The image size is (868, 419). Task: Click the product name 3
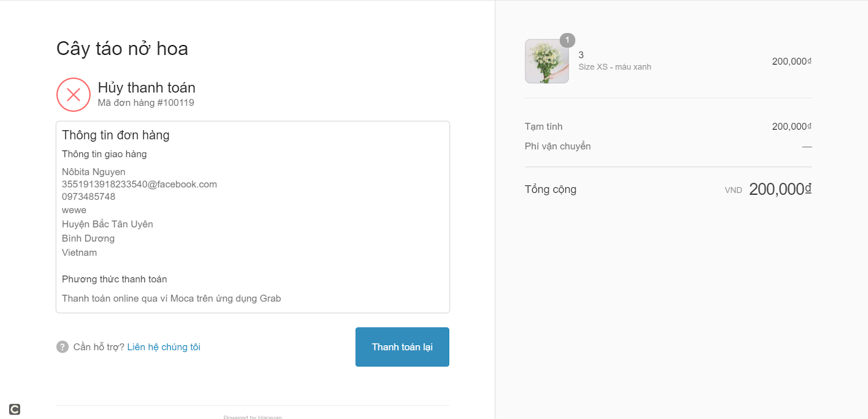coord(581,55)
